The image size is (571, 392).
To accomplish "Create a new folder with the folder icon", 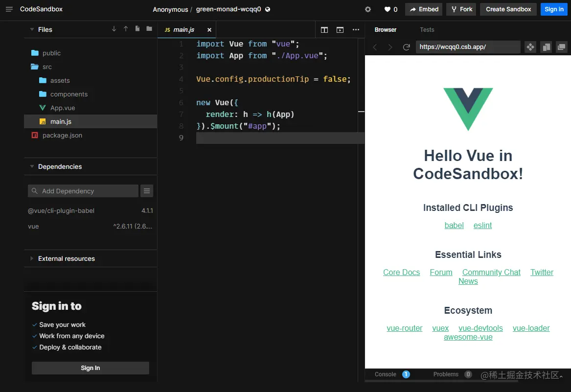I will pos(149,29).
